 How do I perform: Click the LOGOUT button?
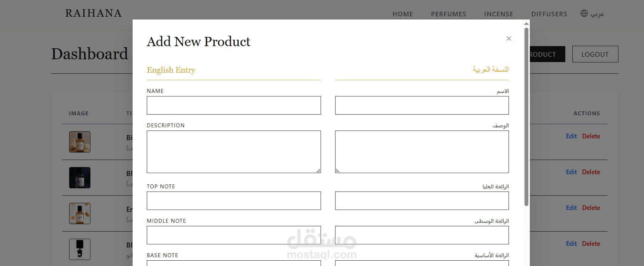[x=595, y=54]
